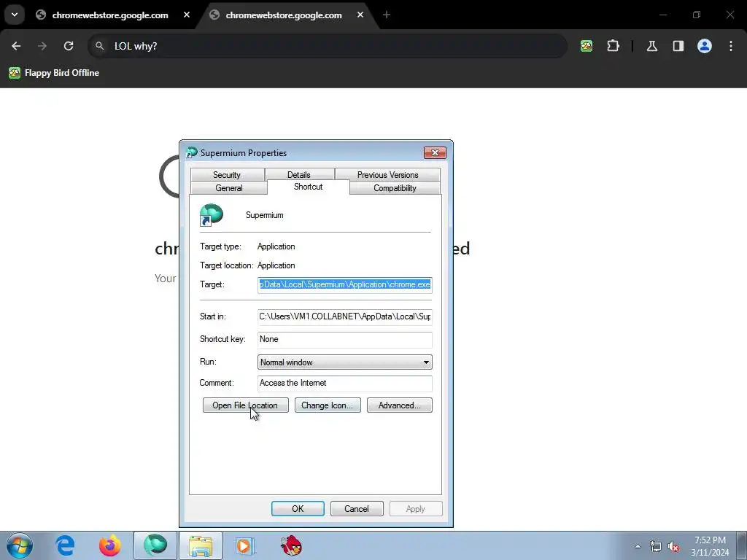Focus the address bar showing 'LOL why?'
The width and height of the screenshot is (747, 560).
tap(328, 46)
